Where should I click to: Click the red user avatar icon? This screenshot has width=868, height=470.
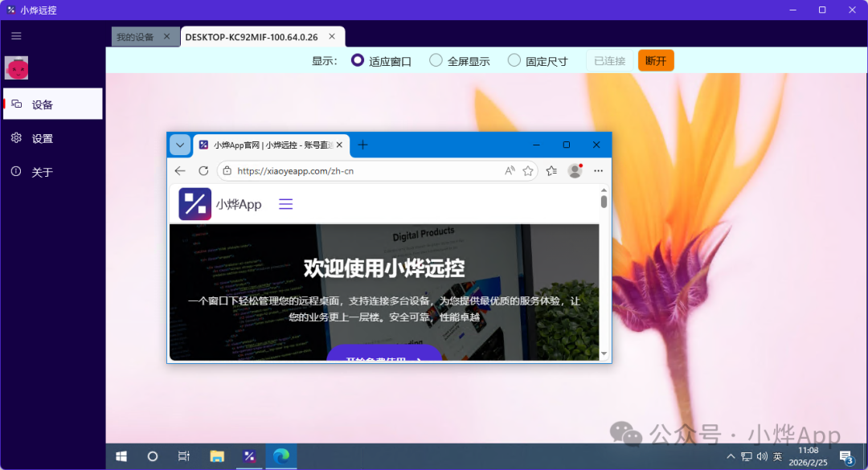coord(17,68)
